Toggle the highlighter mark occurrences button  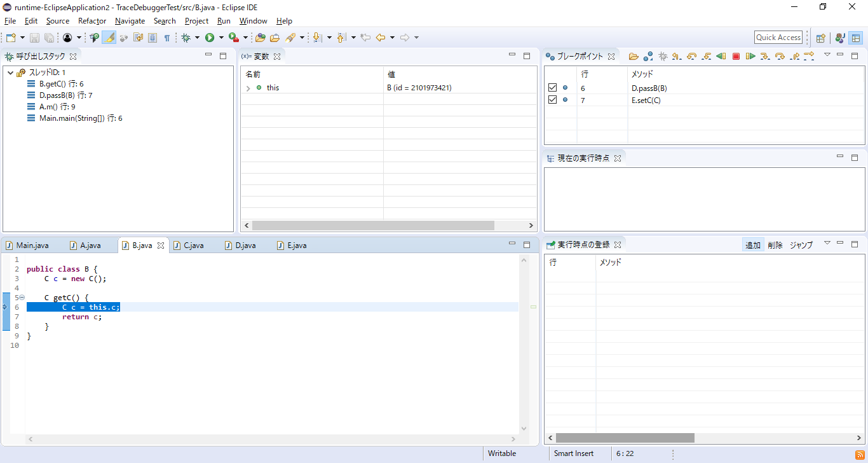[109, 38]
